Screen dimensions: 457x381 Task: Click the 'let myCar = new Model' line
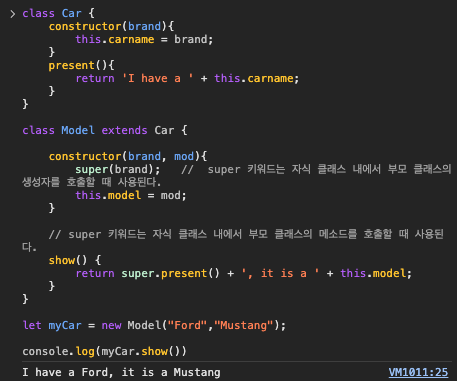[154, 325]
